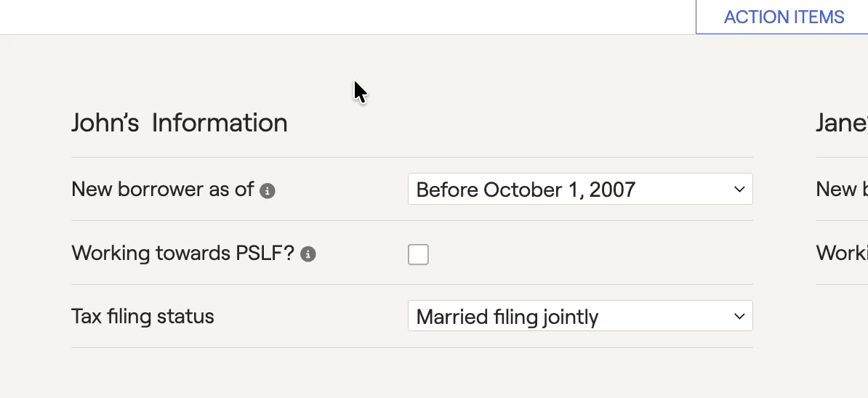Click chevron arrow on Married filing jointly dropdown
This screenshot has height=398, width=868.
739,316
